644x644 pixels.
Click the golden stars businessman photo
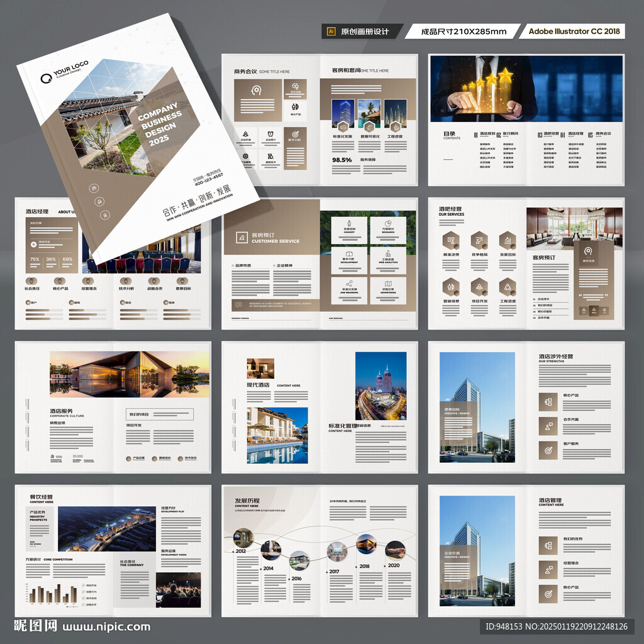click(526, 89)
